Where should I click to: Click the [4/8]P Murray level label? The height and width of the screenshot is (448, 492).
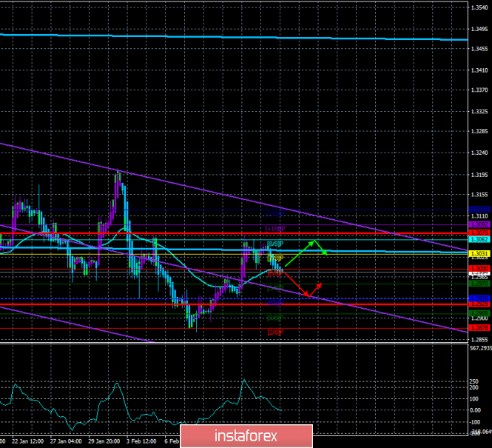click(275, 303)
